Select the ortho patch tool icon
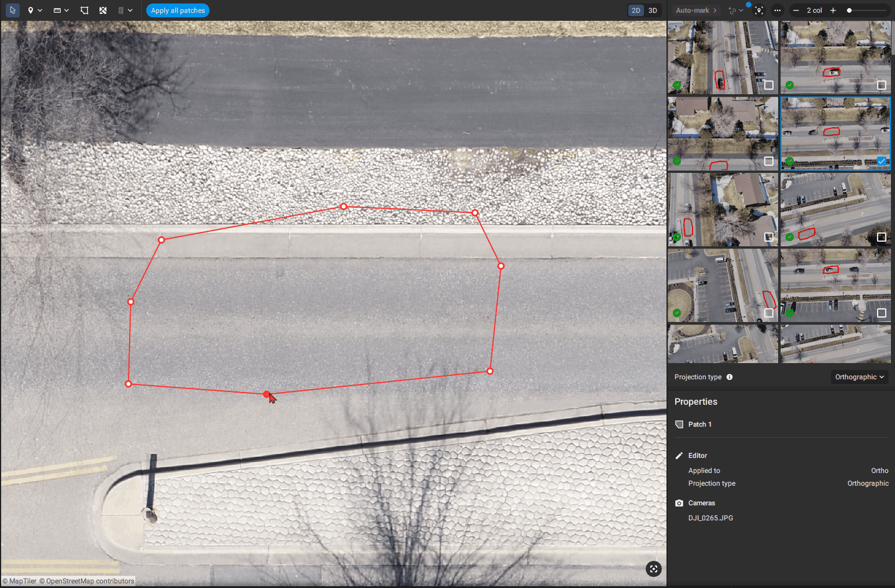This screenshot has height=588, width=895. (103, 10)
